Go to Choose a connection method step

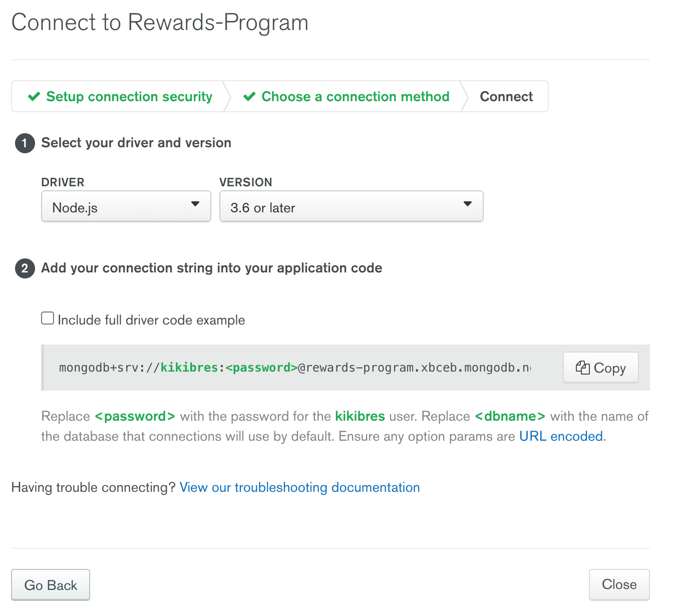(355, 96)
